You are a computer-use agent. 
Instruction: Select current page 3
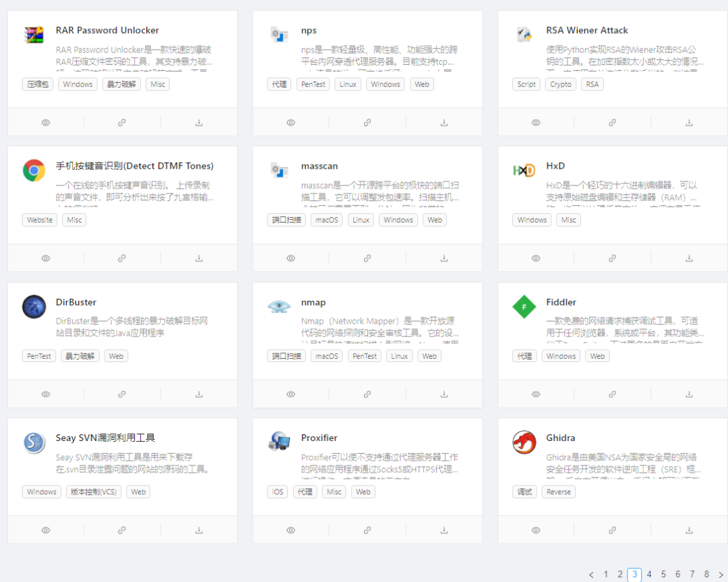tap(635, 575)
